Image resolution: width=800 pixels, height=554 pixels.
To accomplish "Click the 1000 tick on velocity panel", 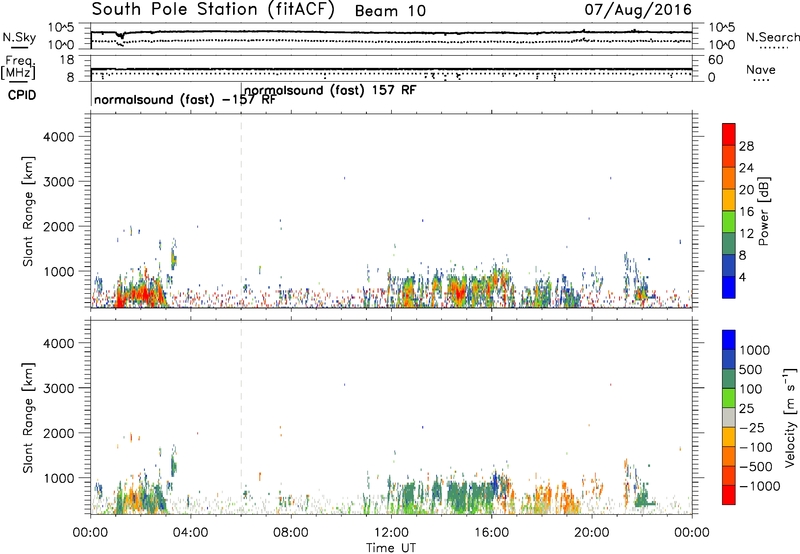I will pyautogui.click(x=58, y=477).
